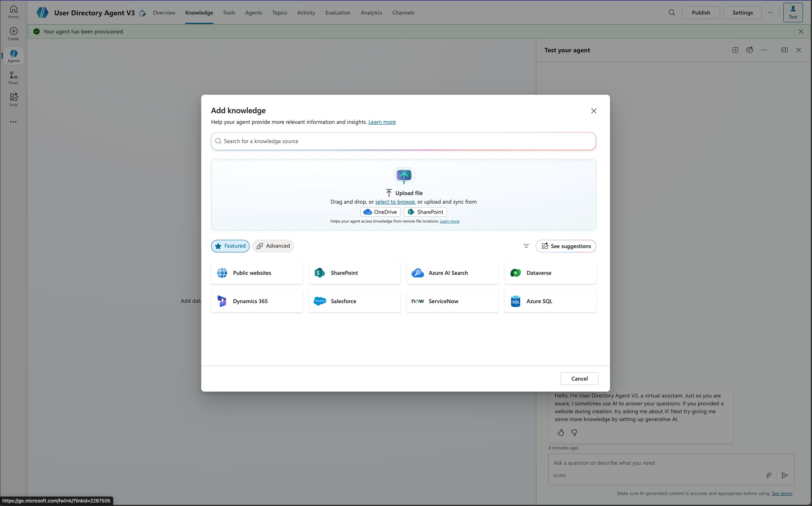Toggle the Featured filter chip
812x506 pixels.
230,246
